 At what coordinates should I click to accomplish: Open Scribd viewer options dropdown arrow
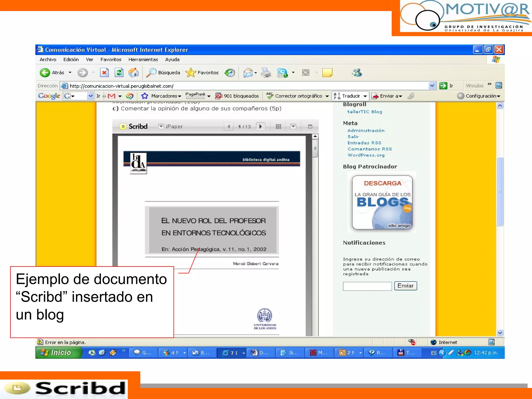pos(293,127)
